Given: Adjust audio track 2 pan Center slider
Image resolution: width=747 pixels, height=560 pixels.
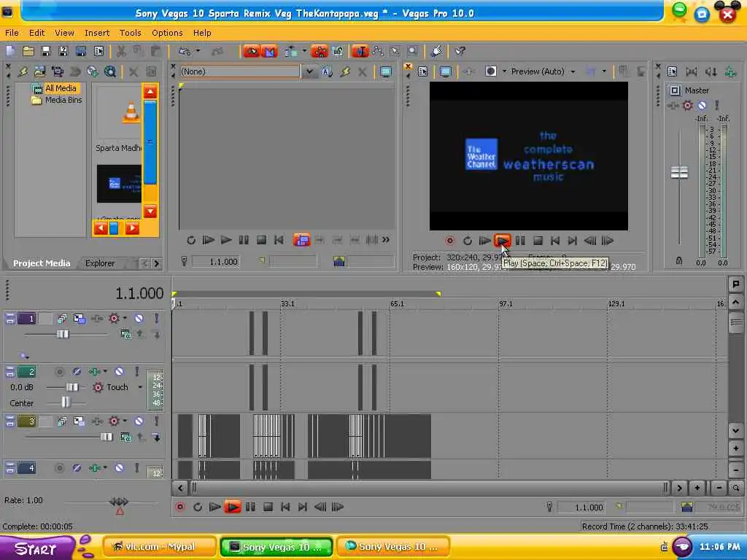Looking at the screenshot, I should pos(65,402).
